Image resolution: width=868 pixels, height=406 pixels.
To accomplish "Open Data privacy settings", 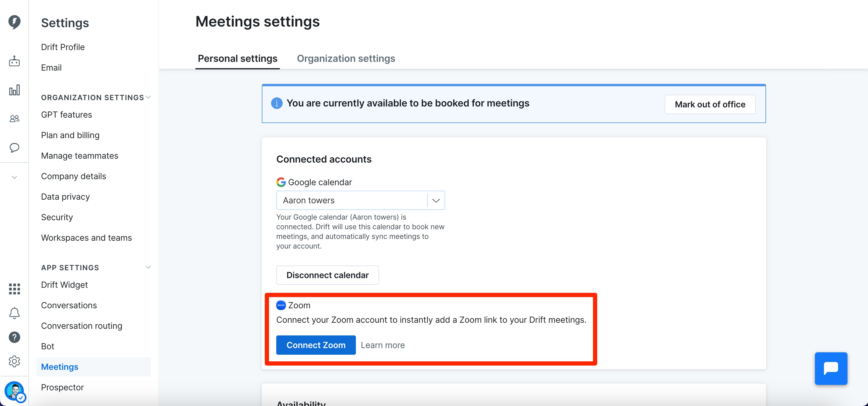I will (65, 197).
